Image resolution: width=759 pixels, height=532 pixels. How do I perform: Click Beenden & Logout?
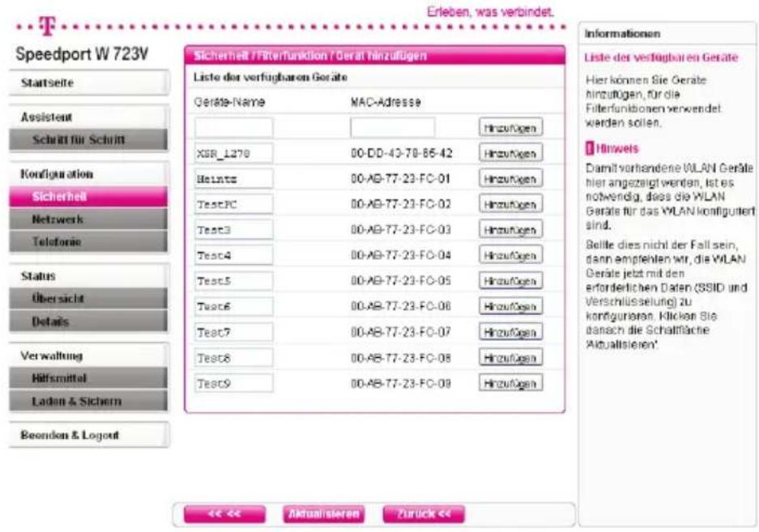[x=89, y=435]
